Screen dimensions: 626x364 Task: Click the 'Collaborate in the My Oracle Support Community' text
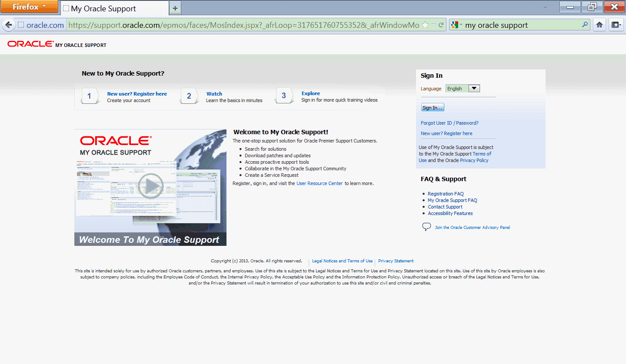tap(296, 169)
